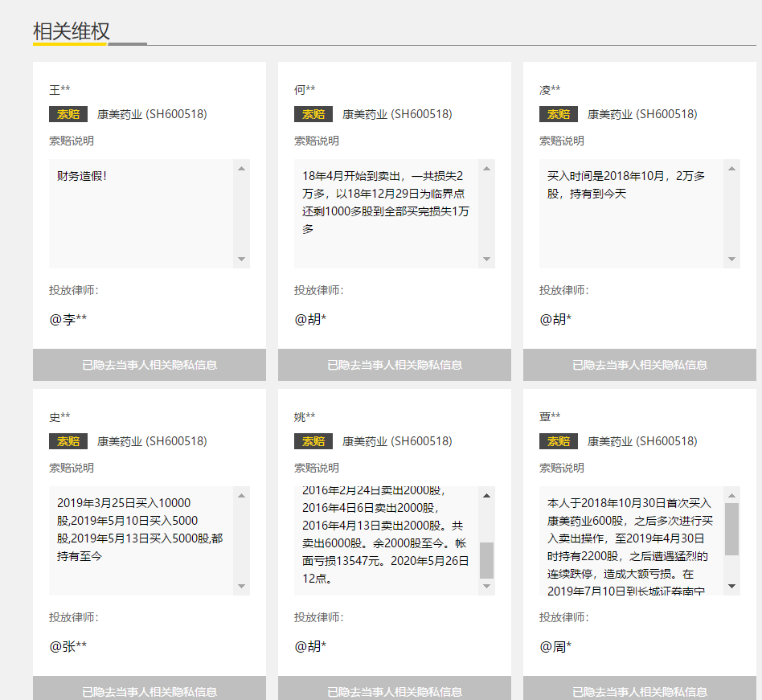Image resolution: width=762 pixels, height=700 pixels.
Task: Click 索赔 badge on 王** card
Action: [x=68, y=114]
